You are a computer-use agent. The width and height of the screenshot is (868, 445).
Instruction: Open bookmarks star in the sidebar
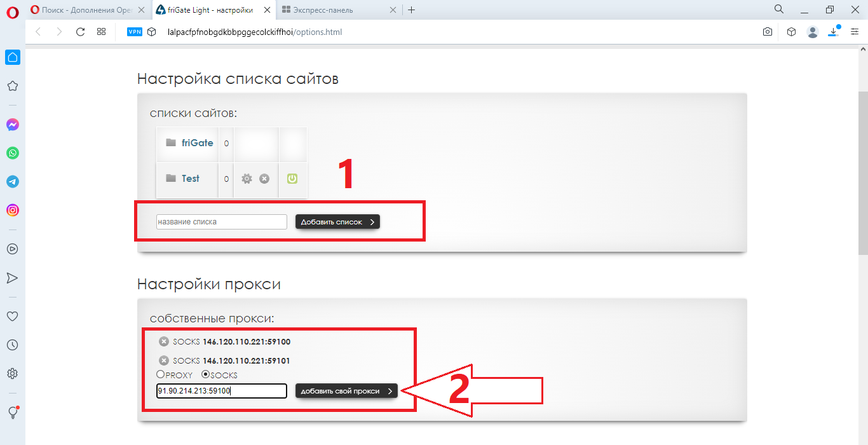point(13,86)
